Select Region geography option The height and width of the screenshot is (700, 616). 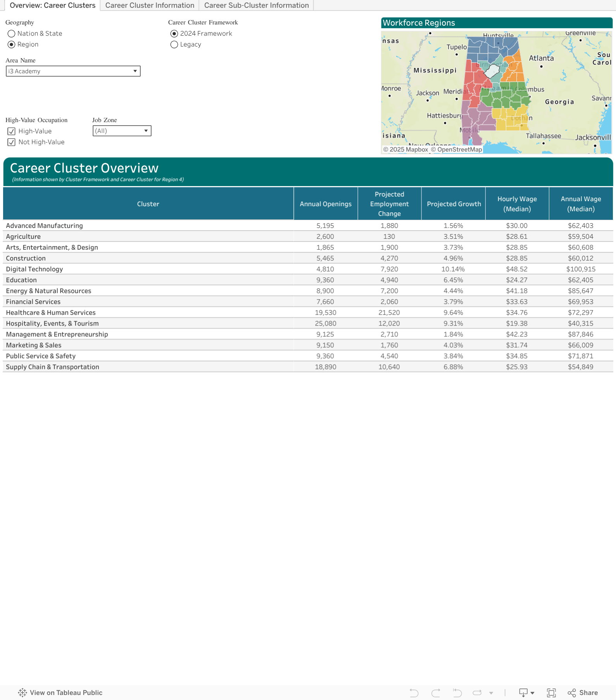click(12, 45)
